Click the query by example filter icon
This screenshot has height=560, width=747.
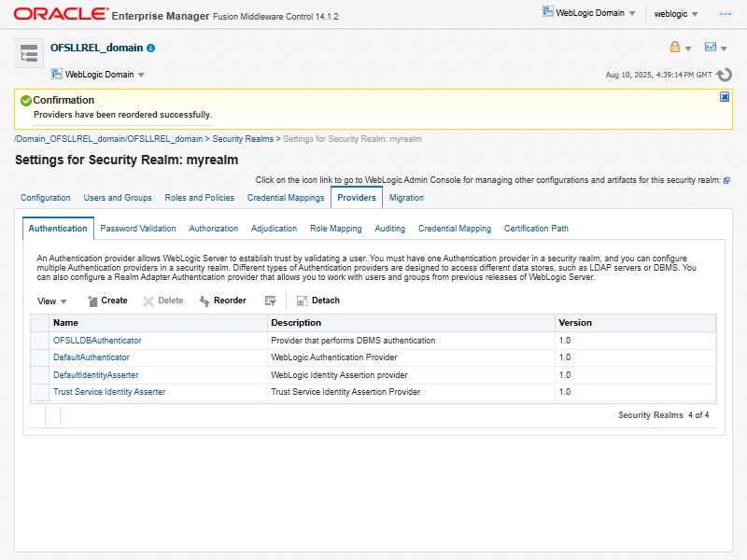tap(270, 301)
